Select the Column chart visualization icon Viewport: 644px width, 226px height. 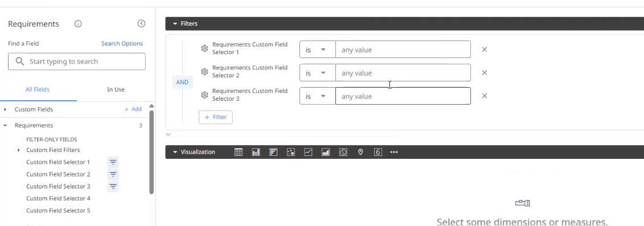click(256, 152)
